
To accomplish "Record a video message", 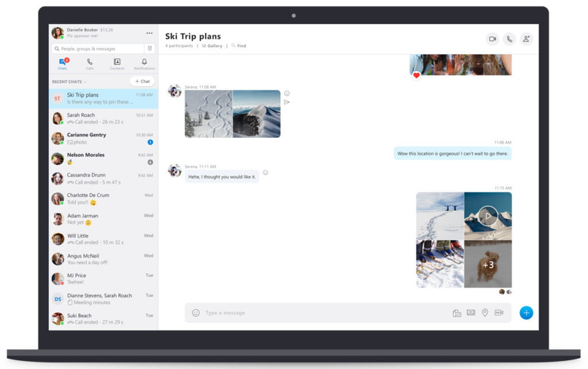I will [498, 313].
